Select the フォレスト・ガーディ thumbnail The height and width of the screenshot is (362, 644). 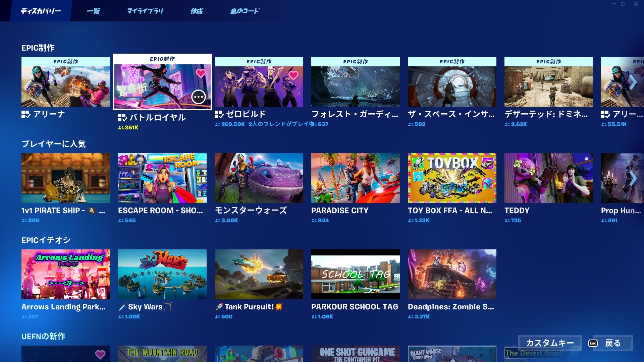coord(356,82)
